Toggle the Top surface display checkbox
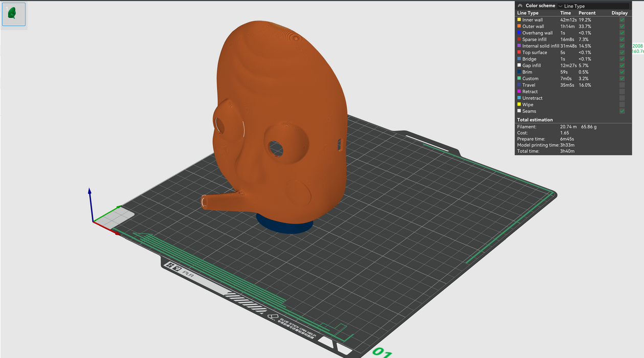This screenshot has width=644, height=358. pyautogui.click(x=622, y=53)
